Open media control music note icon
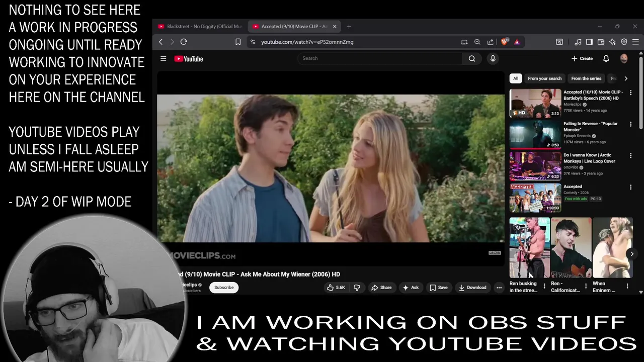This screenshot has width=644, height=362. click(578, 42)
